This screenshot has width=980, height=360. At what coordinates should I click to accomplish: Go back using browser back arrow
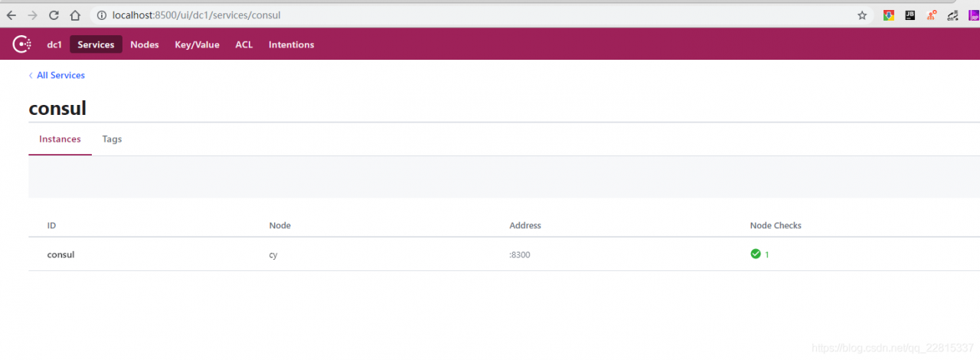11,15
